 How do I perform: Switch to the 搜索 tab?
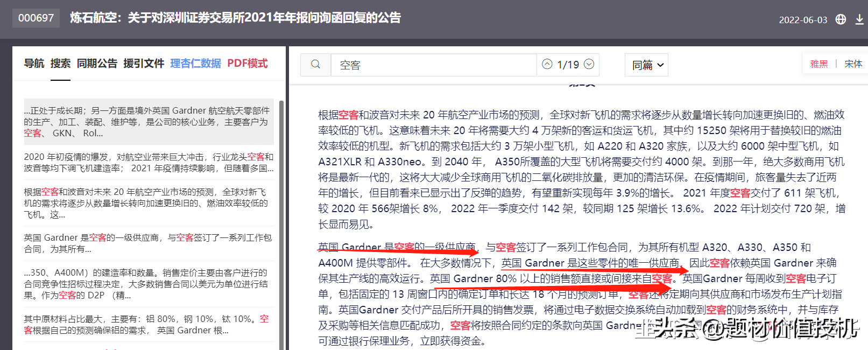tap(60, 64)
